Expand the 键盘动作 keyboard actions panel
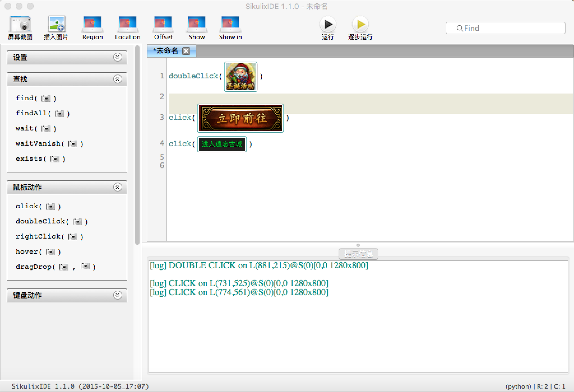574x392 pixels. pyautogui.click(x=117, y=295)
